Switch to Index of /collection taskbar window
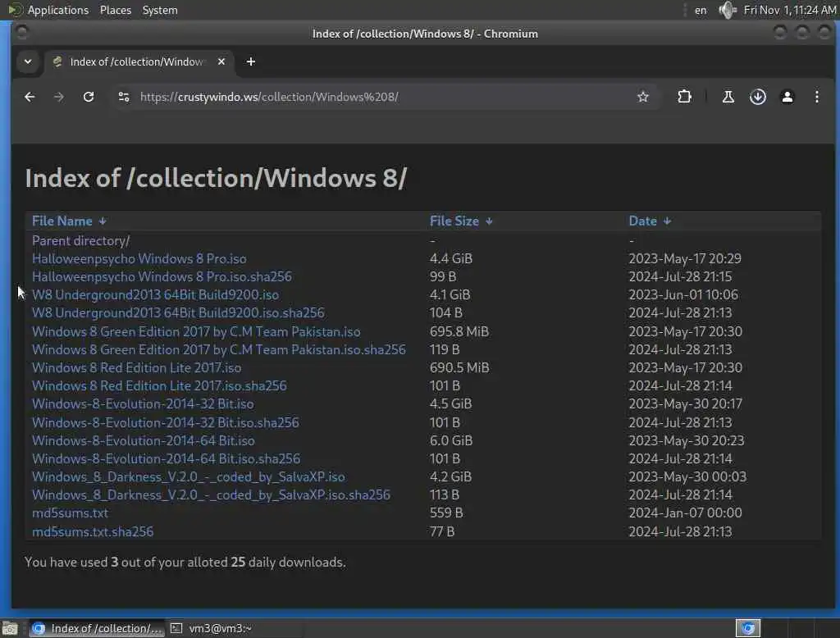The height and width of the screenshot is (638, 840). click(97, 628)
